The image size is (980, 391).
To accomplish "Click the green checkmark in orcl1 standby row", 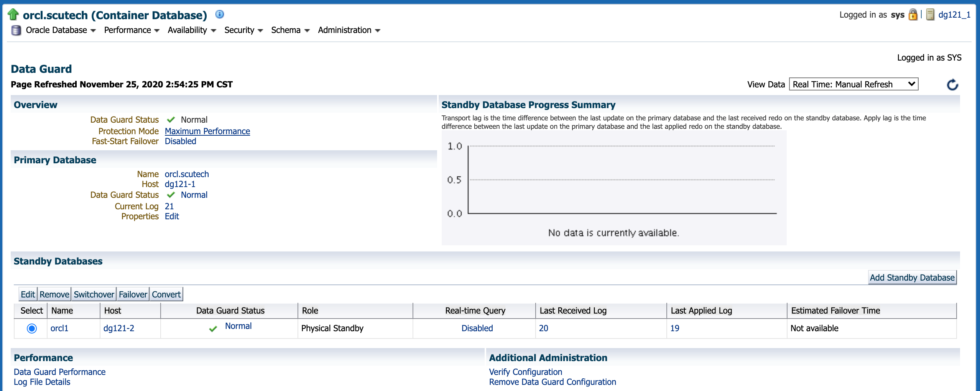I will (x=213, y=329).
